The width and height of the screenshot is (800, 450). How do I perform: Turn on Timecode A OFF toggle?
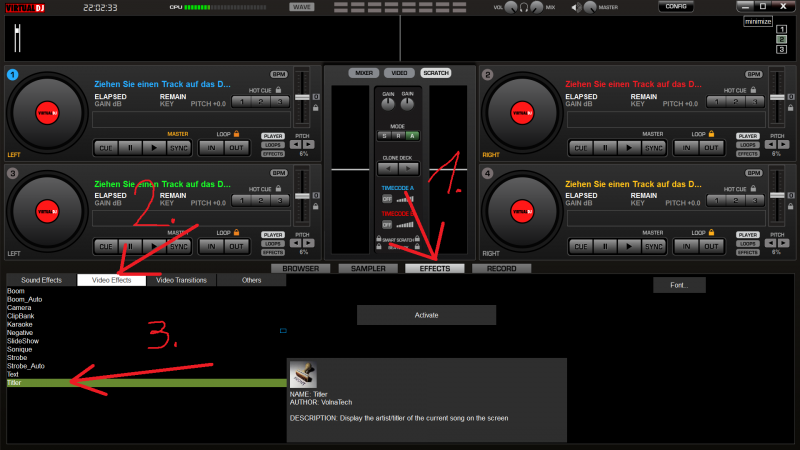click(387, 198)
